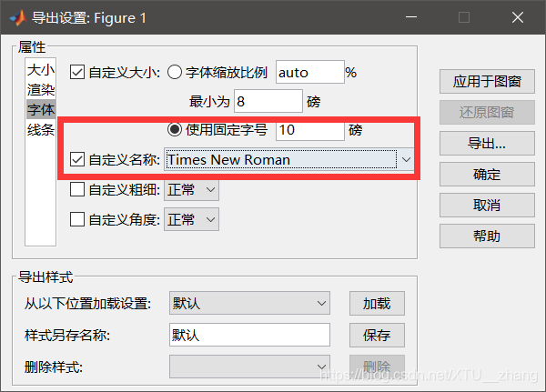Select 线条 in the properties list
This screenshot has height=392, width=546.
(x=41, y=130)
